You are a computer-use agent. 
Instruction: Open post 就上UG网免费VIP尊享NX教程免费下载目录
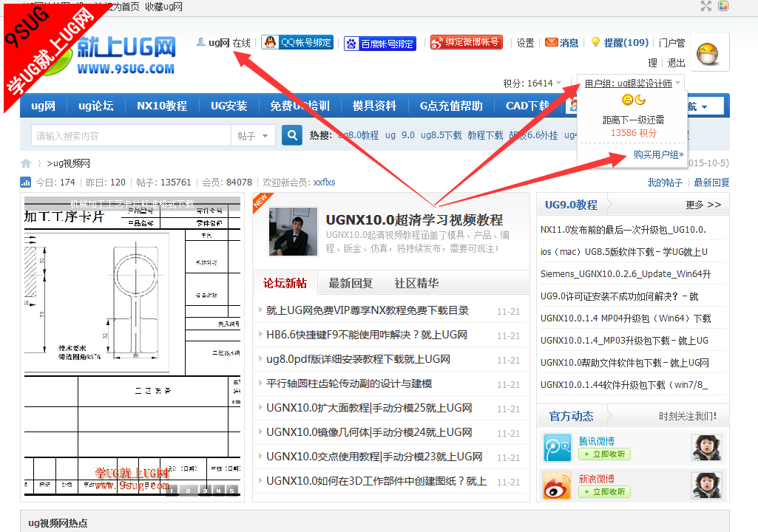coord(367,310)
